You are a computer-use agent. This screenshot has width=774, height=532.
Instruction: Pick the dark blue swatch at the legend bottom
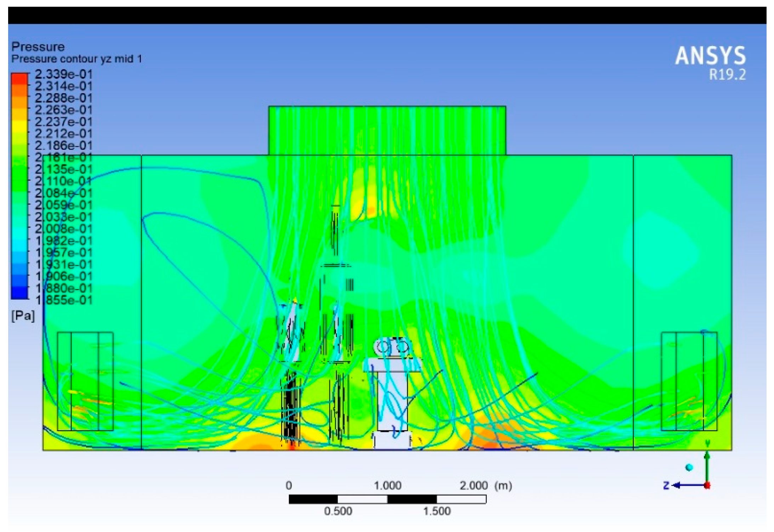coord(19,293)
